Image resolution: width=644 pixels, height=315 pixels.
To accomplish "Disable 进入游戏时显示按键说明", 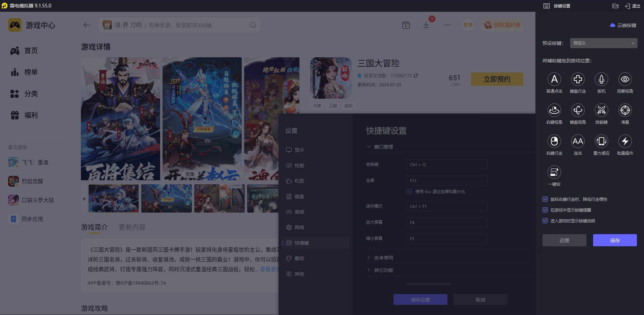I will pyautogui.click(x=545, y=221).
